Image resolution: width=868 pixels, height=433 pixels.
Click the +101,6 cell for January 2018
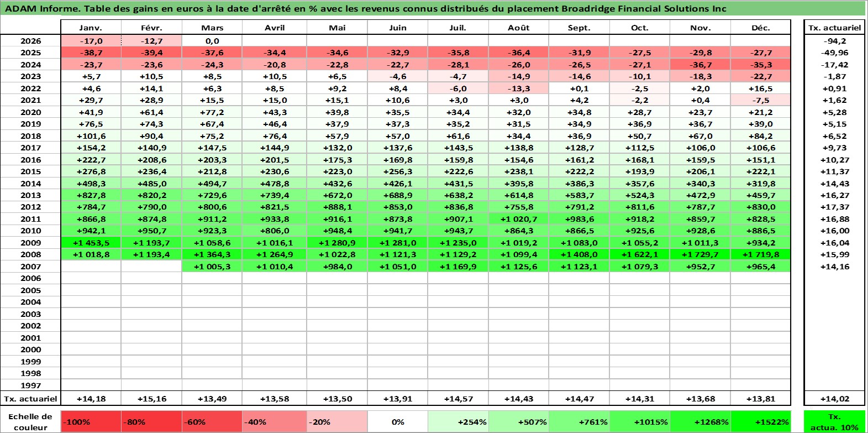[x=91, y=136]
